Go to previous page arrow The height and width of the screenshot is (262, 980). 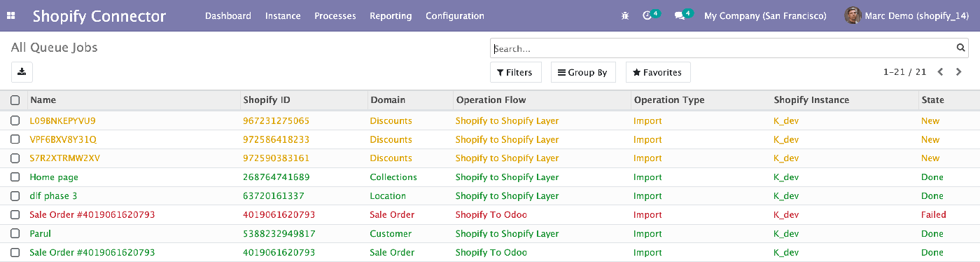[941, 71]
